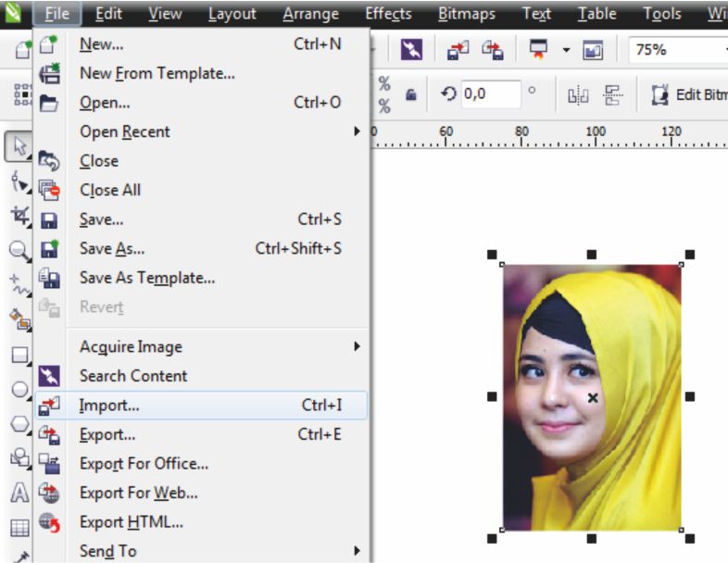Click the Edit Bitmap button
728x563 pixels.
click(x=688, y=95)
